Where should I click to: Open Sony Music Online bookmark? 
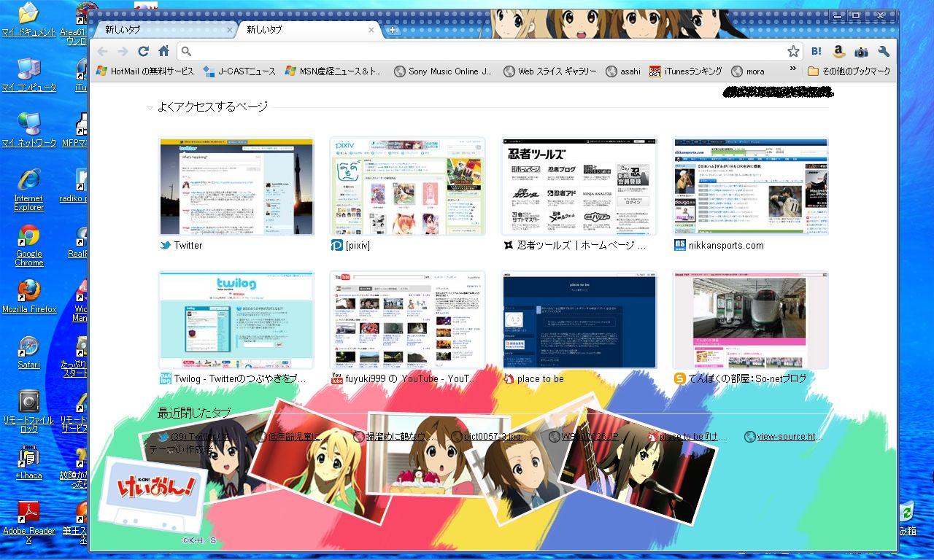[x=443, y=71]
